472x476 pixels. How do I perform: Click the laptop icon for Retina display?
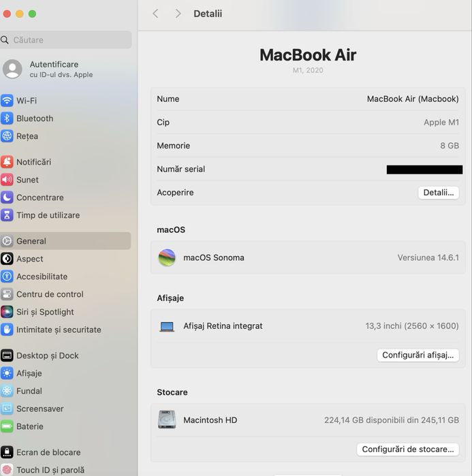click(x=167, y=327)
